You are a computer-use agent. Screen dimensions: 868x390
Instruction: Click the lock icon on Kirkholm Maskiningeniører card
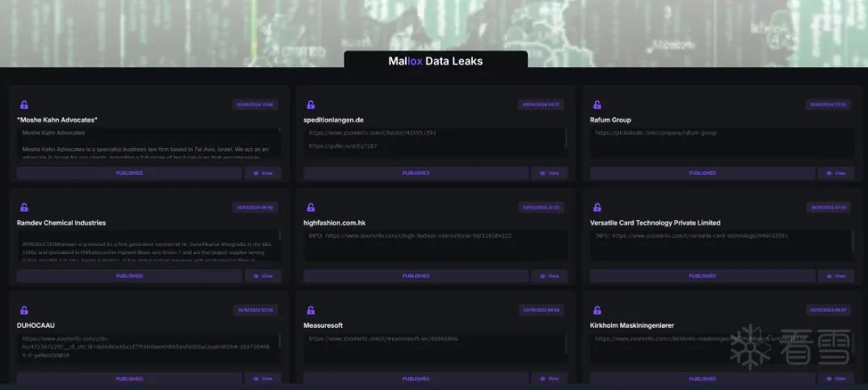pos(596,310)
